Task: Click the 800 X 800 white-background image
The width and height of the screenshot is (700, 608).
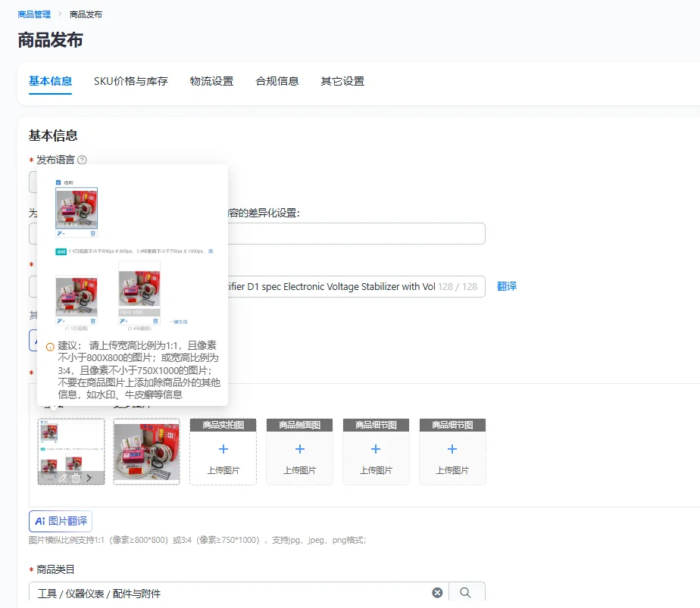Action: coord(77,295)
